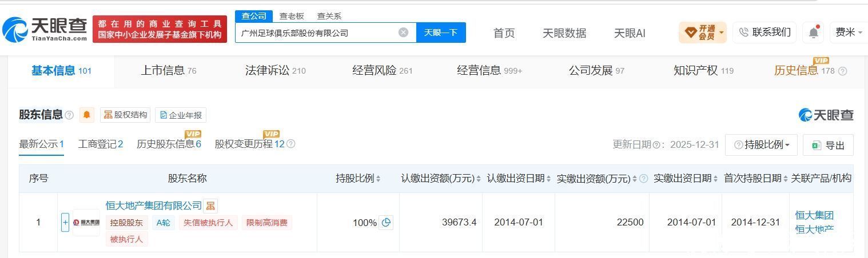Click the 股权结构 button
The image size is (868, 258).
[125, 115]
